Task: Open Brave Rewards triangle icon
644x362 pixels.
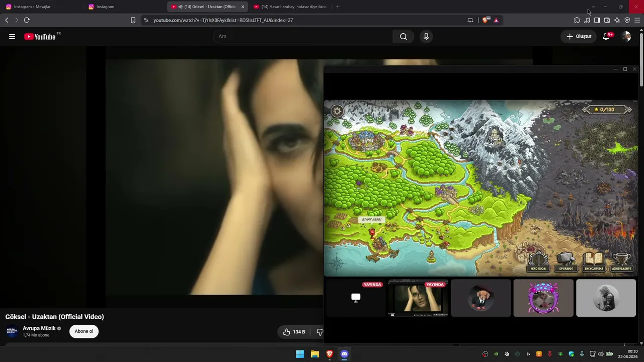Action: click(x=496, y=20)
